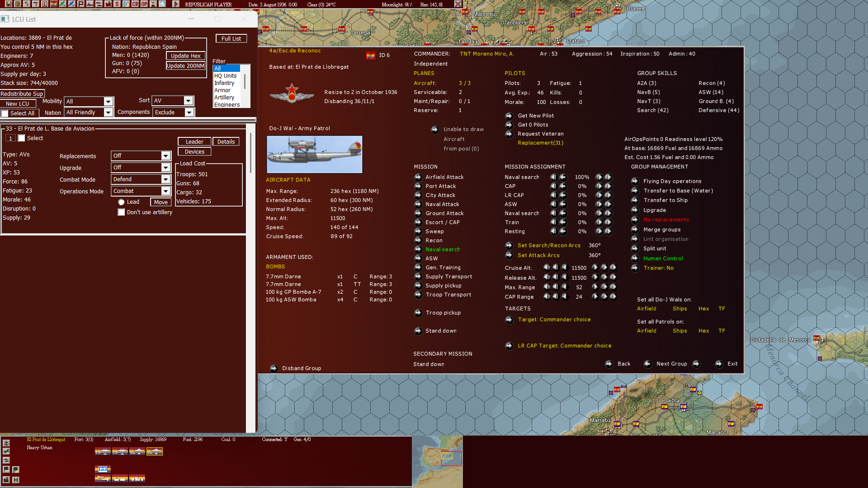Enable the Don't use artillery checkbox
868x488 pixels.
click(121, 212)
